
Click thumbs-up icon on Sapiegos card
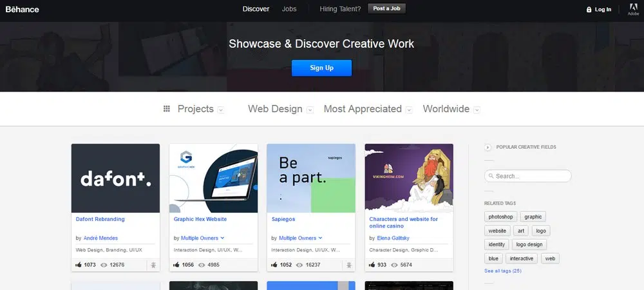click(274, 265)
